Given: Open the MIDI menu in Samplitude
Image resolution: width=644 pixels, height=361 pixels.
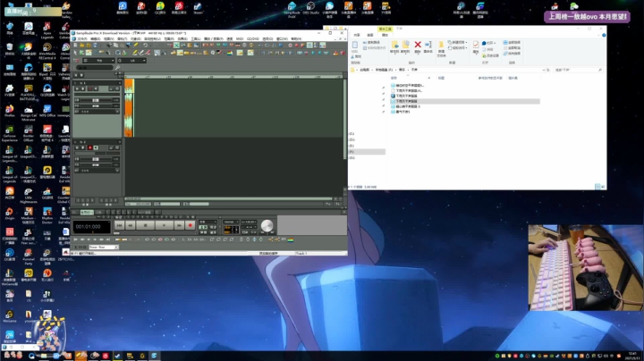Looking at the screenshot, I should tap(240, 39).
